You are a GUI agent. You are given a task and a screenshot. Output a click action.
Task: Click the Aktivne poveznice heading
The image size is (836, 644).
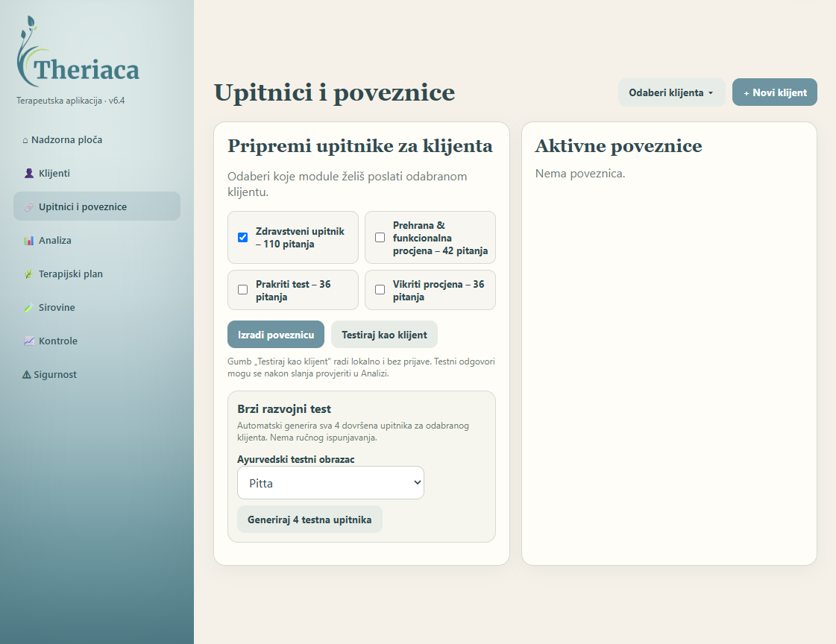tap(618, 146)
